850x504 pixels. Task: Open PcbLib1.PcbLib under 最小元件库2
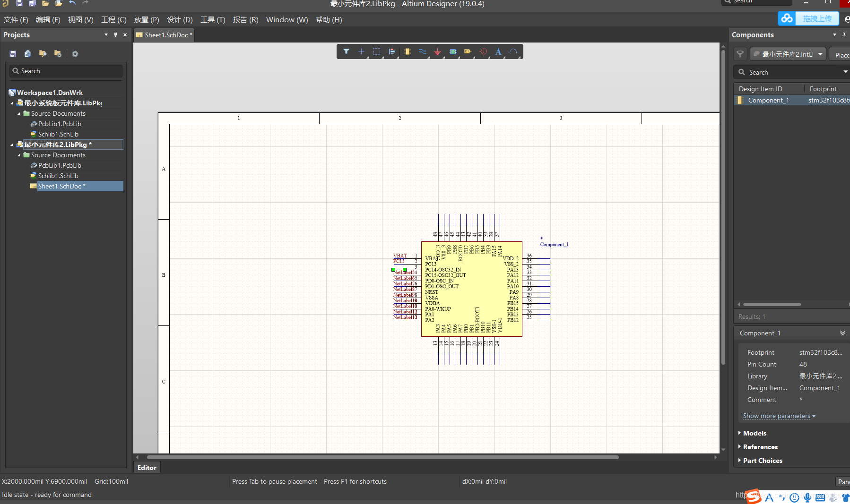pyautogui.click(x=60, y=165)
